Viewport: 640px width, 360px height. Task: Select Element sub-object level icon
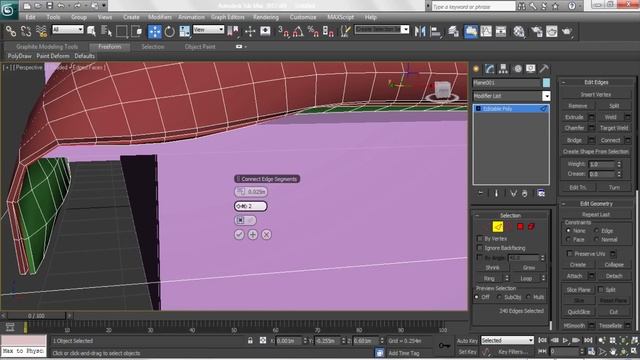[531, 227]
